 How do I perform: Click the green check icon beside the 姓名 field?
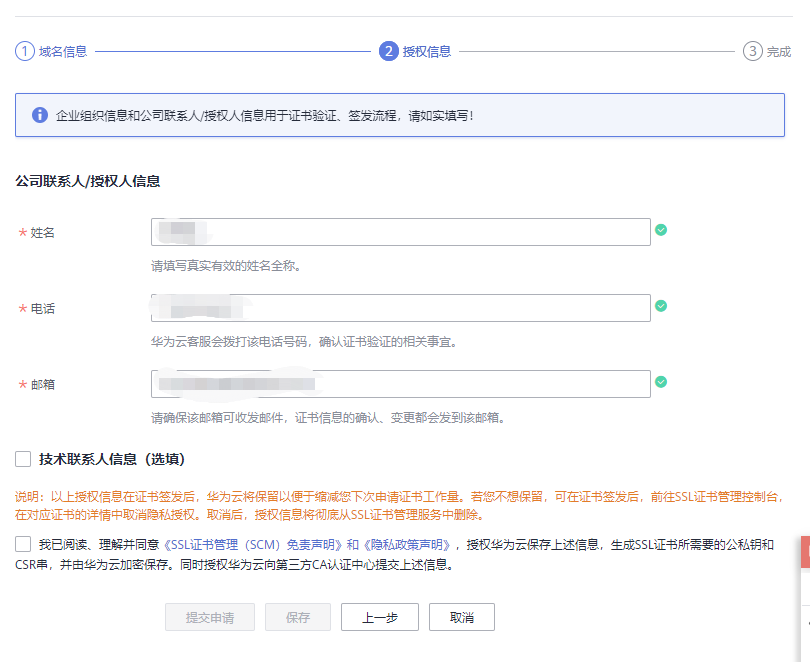[660, 231]
